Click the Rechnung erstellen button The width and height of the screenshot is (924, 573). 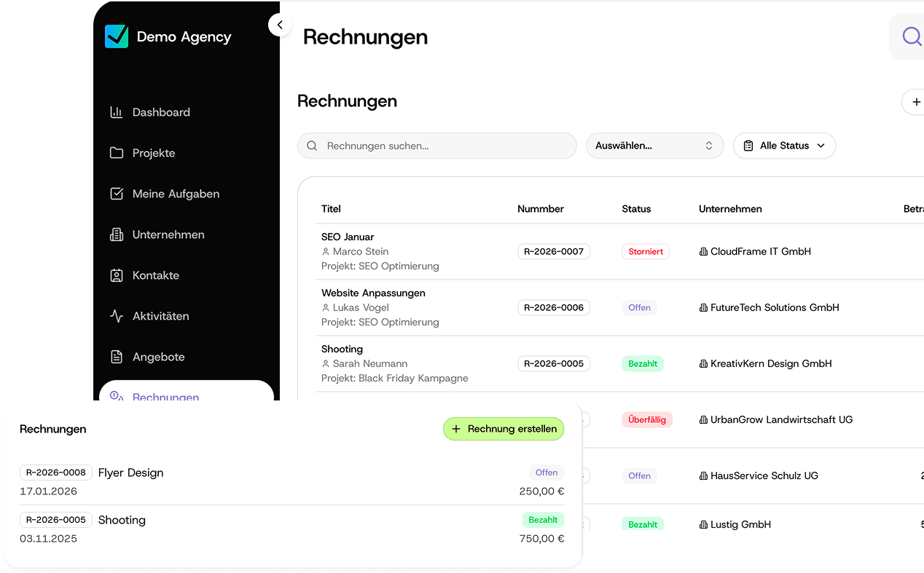[x=504, y=429]
